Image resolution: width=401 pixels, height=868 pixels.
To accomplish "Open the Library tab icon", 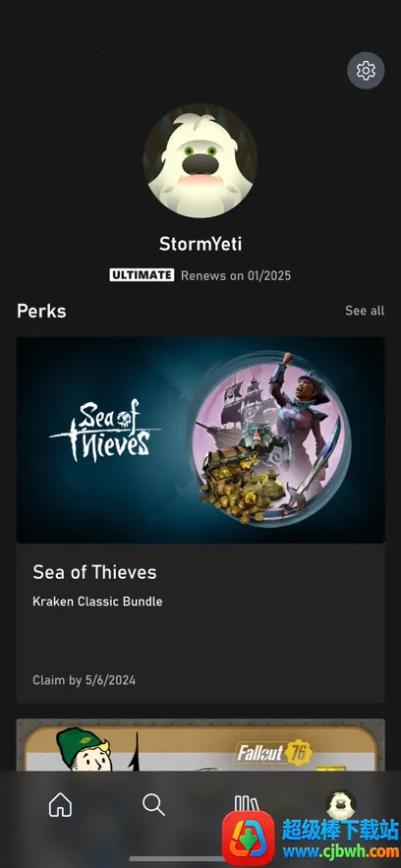I will (246, 804).
